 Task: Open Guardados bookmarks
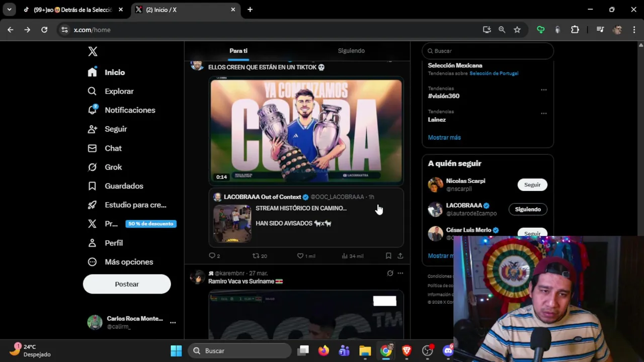pyautogui.click(x=116, y=186)
